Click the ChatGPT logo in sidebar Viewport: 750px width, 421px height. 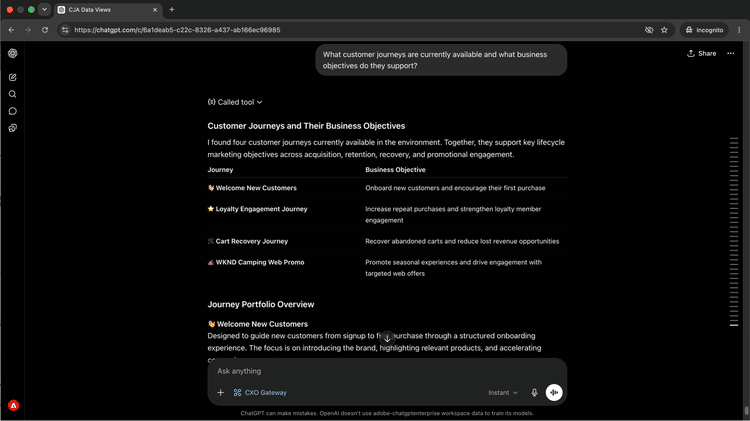[x=13, y=54]
